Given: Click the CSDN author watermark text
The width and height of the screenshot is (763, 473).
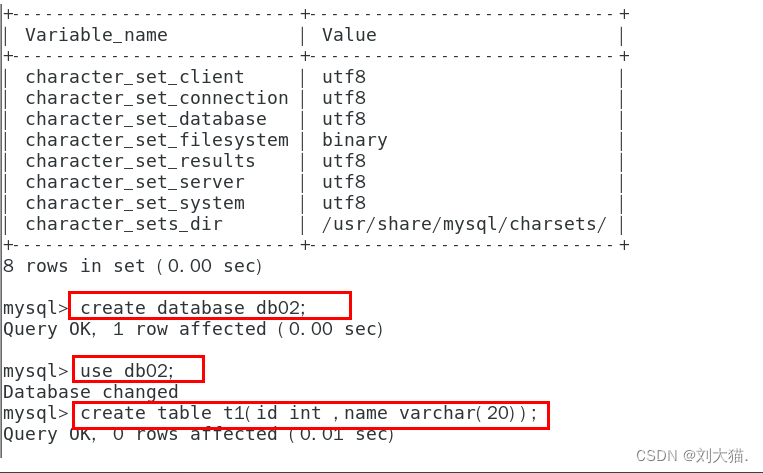Looking at the screenshot, I should coord(691,455).
